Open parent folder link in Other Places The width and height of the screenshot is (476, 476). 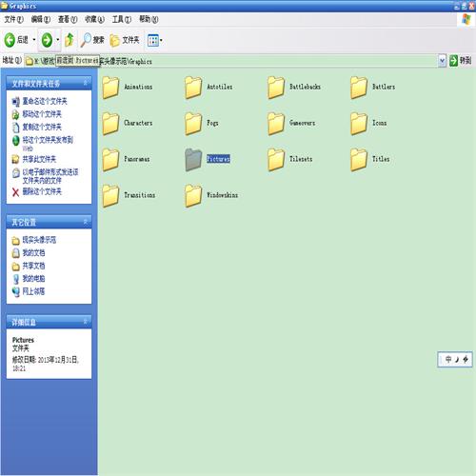(39, 240)
